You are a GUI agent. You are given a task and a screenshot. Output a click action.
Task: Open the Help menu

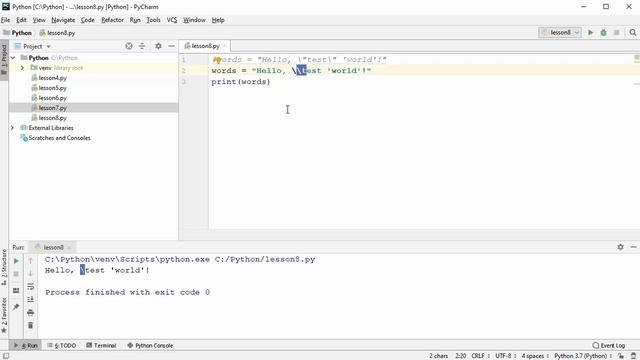218,20
